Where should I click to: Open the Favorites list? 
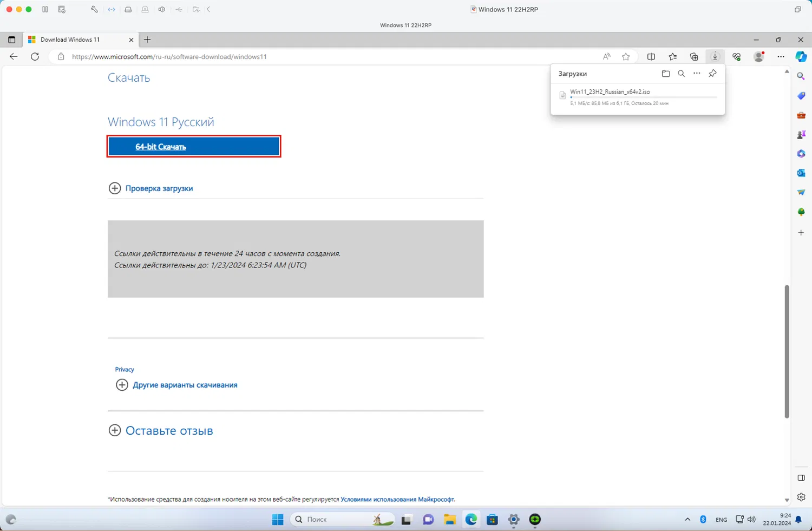coord(672,56)
